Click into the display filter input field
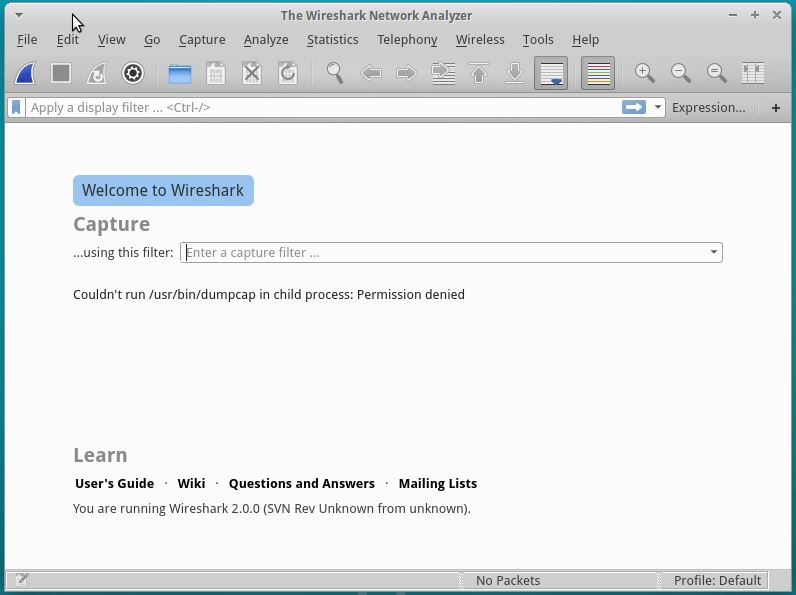The width and height of the screenshot is (796, 595). click(320, 107)
